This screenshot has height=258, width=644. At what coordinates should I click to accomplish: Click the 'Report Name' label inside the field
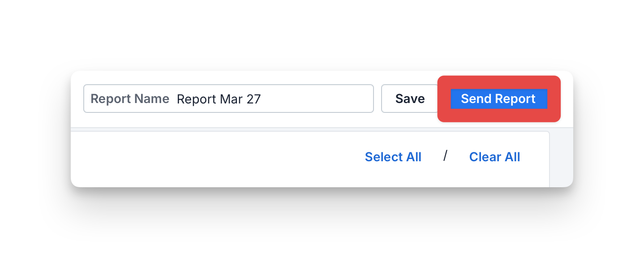(x=130, y=99)
